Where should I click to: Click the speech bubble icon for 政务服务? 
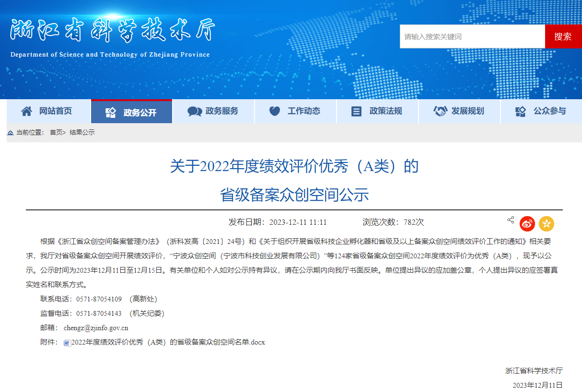click(x=195, y=111)
